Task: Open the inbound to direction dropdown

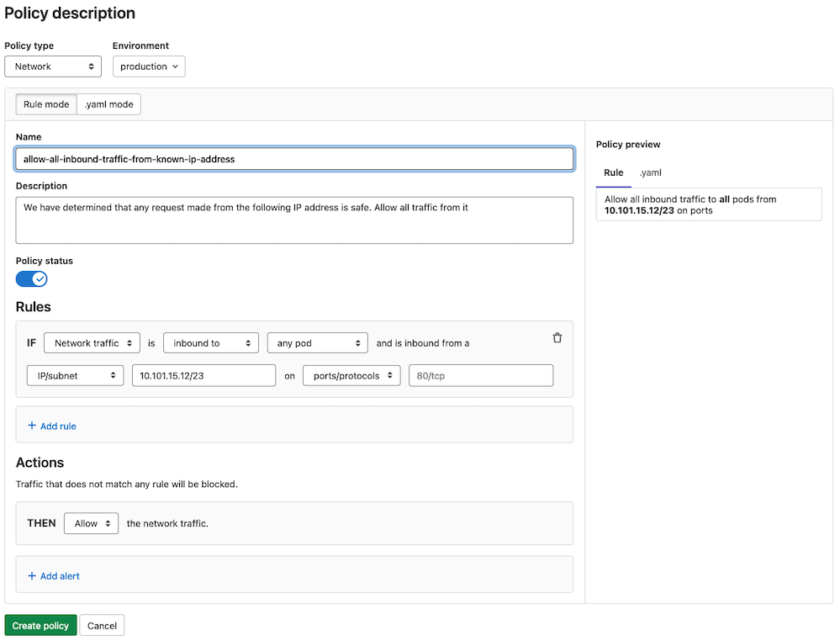Action: click(x=210, y=342)
